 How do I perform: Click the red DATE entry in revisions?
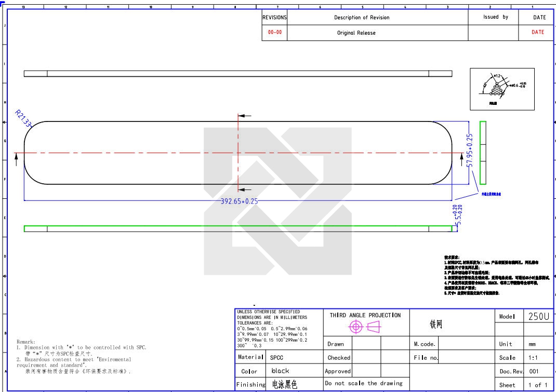538,32
